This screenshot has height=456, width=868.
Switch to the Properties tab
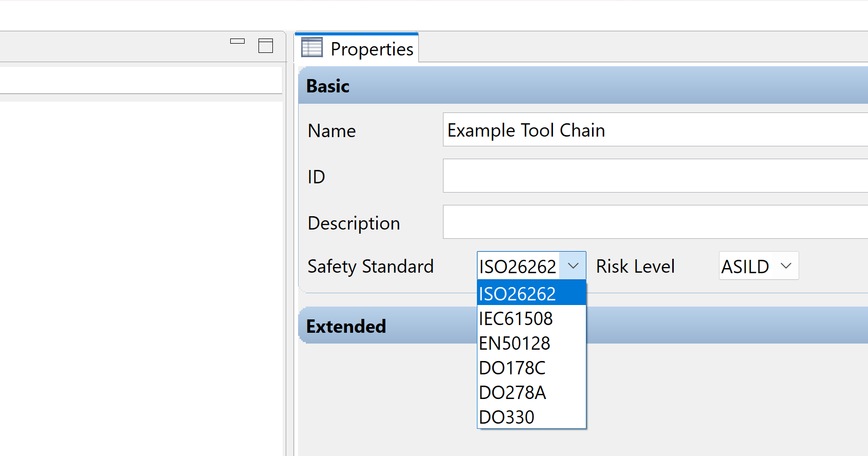coord(372,49)
